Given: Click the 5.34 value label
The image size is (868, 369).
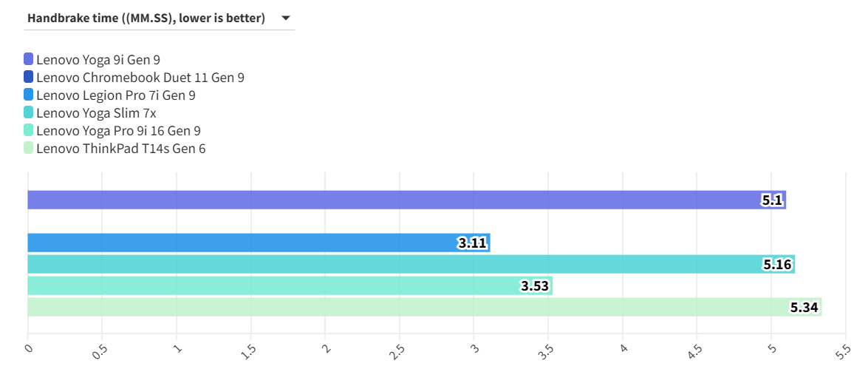Looking at the screenshot, I should pos(804,307).
